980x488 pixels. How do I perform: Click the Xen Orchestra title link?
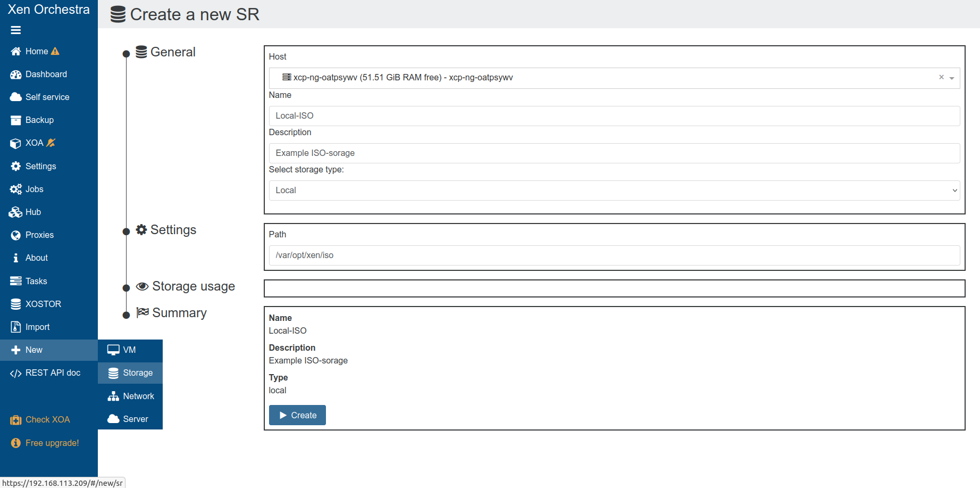[49, 10]
